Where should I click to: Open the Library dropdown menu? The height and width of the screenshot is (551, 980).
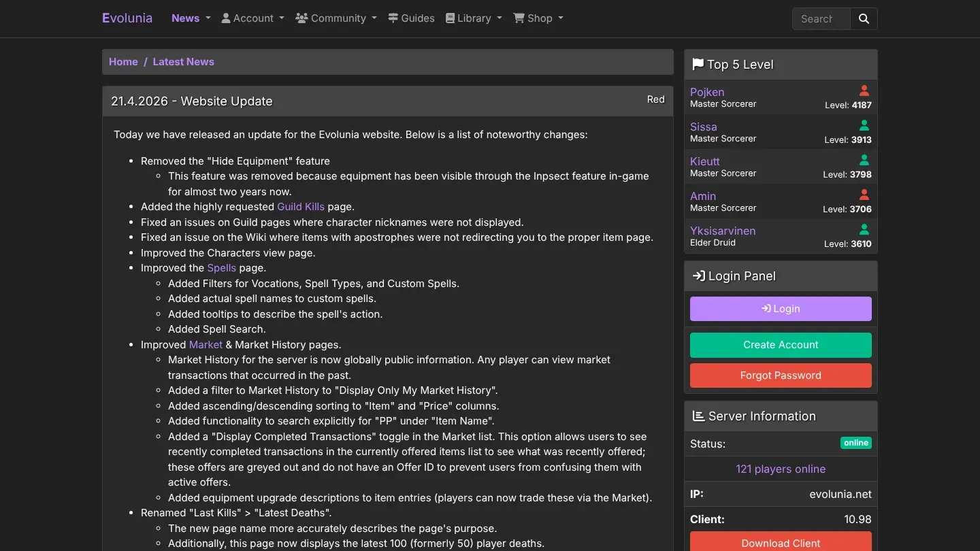tap(474, 18)
